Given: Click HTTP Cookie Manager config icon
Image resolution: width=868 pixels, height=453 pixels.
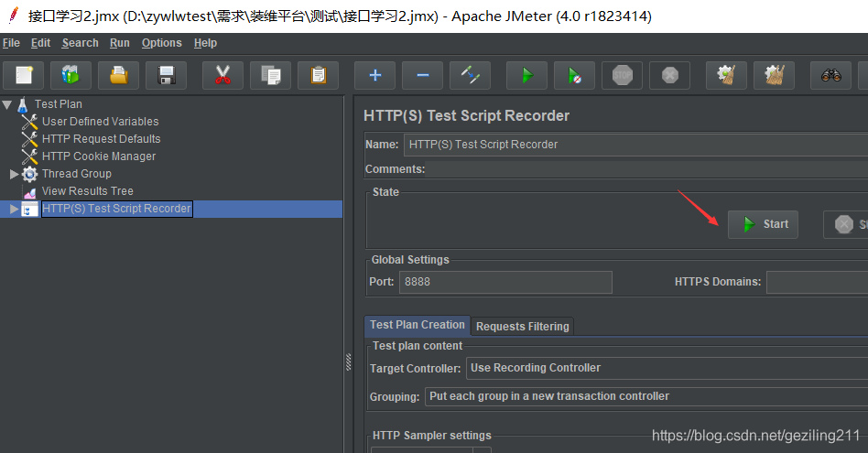Looking at the screenshot, I should pos(29,156).
